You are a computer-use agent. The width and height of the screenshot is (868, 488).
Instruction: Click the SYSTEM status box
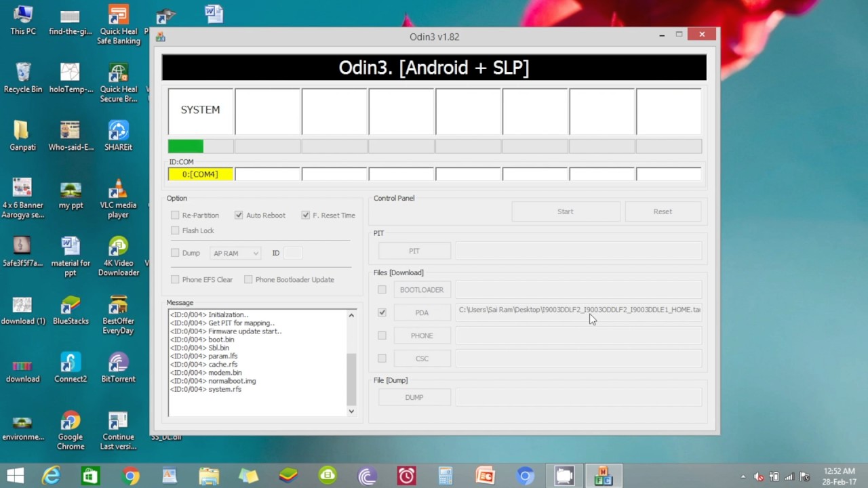tap(200, 110)
